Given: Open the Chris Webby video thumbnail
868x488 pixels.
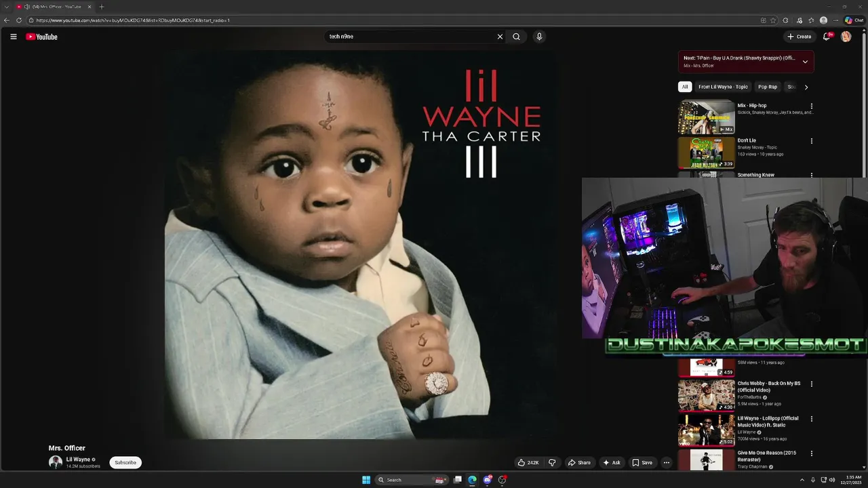Looking at the screenshot, I should click(707, 395).
